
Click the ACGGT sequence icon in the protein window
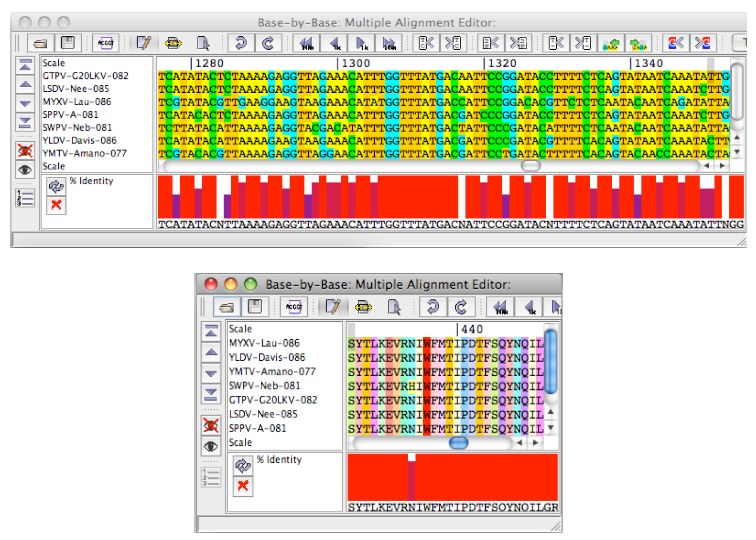click(294, 307)
